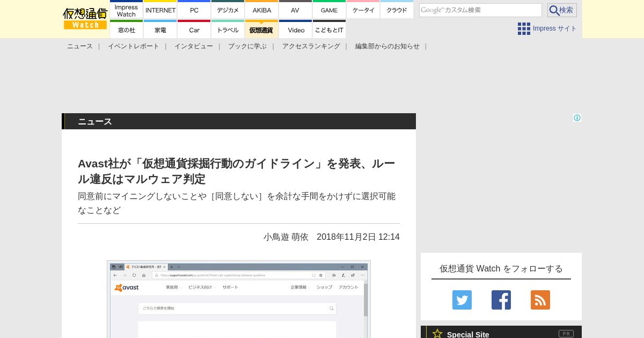Subscribe via the orange RSS feed icon
This screenshot has width=644, height=338.
(x=540, y=300)
